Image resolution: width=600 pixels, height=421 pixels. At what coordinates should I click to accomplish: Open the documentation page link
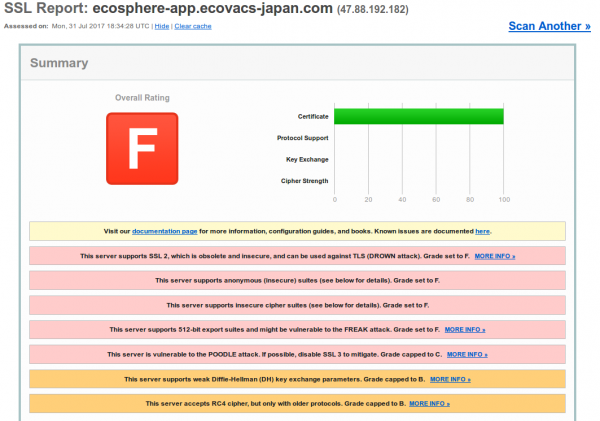coord(165,231)
